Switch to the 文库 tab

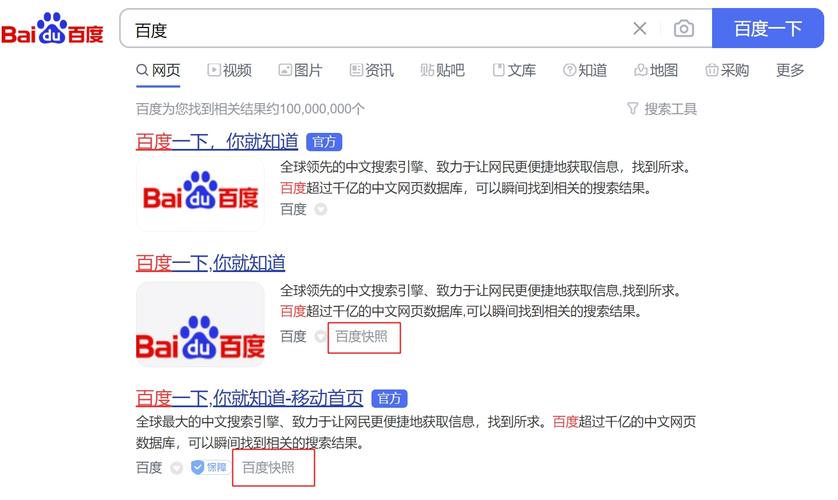[x=514, y=70]
